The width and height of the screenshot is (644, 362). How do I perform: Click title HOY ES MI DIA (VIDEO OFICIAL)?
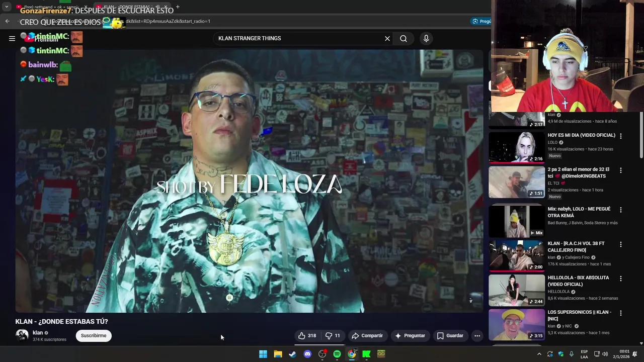(x=582, y=135)
